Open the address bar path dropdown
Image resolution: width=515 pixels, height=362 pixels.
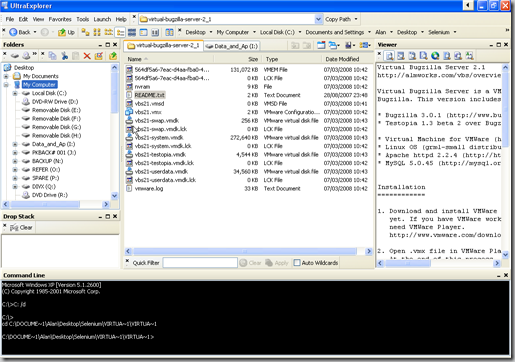coord(318,19)
